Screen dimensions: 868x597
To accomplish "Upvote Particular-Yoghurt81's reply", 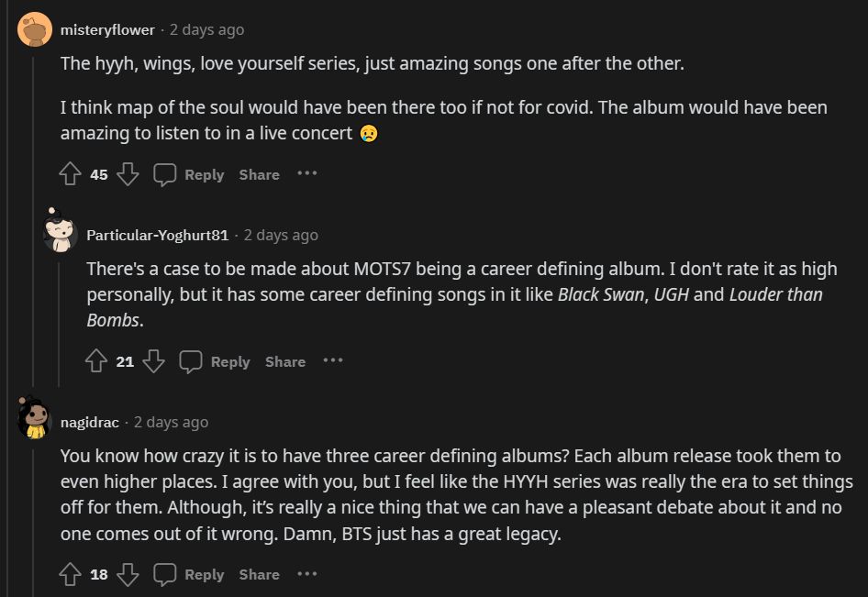I will (96, 361).
